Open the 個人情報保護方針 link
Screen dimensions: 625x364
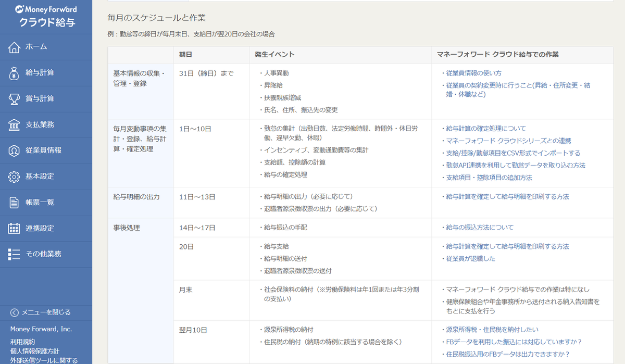[x=35, y=352]
